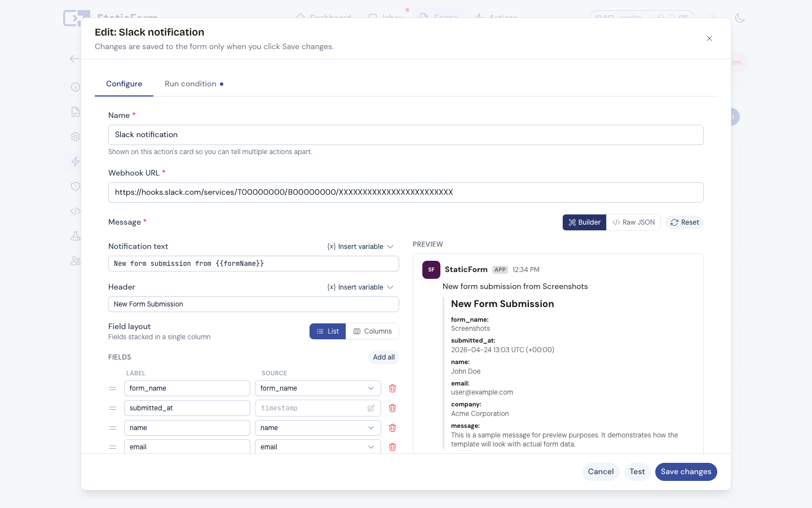
Task: Open the shield security icon in sidebar
Action: [x=76, y=186]
